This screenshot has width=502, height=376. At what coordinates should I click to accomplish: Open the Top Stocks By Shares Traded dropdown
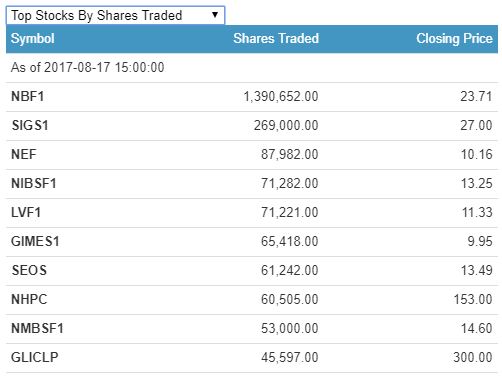click(115, 15)
